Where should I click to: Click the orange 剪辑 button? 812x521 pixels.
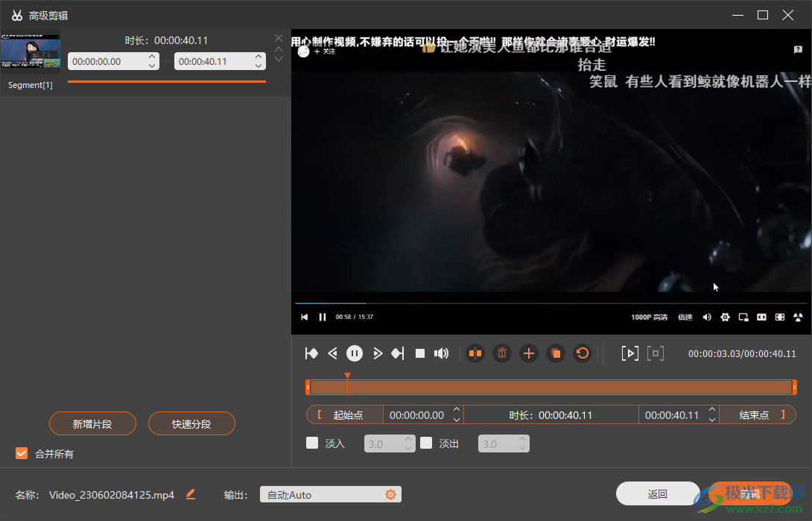750,493
